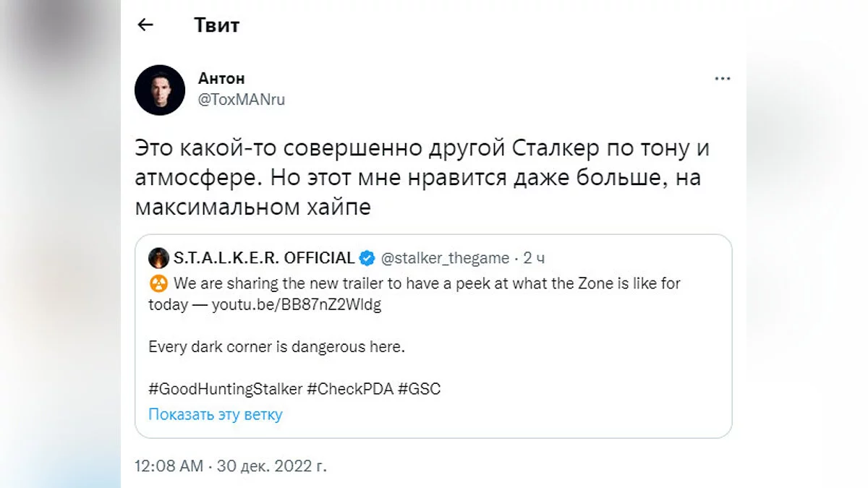Viewport: 868px width, 488px height.
Task: Click the S.T.A.L.K.E.R. OFFICIAL avatar icon
Action: (x=158, y=258)
